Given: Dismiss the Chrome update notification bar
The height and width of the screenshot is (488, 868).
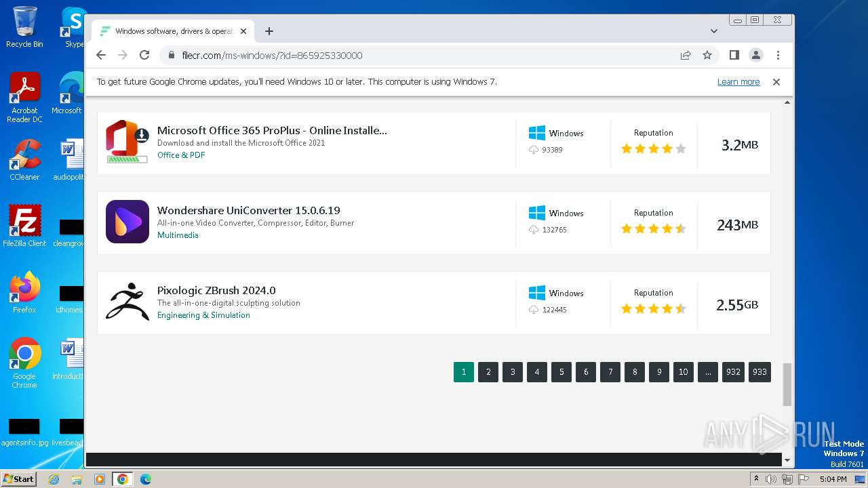Looking at the screenshot, I should coord(776,81).
